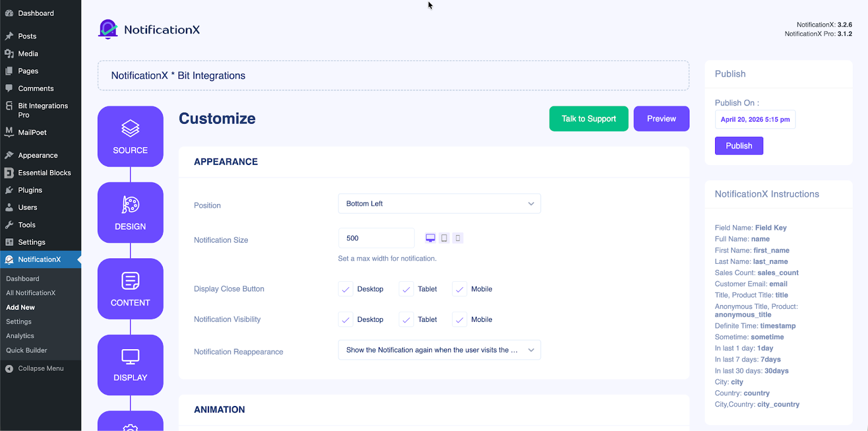This screenshot has width=868, height=431.
Task: Click the 'Definite Time: timestamp' instruction text
Action: coord(755,326)
